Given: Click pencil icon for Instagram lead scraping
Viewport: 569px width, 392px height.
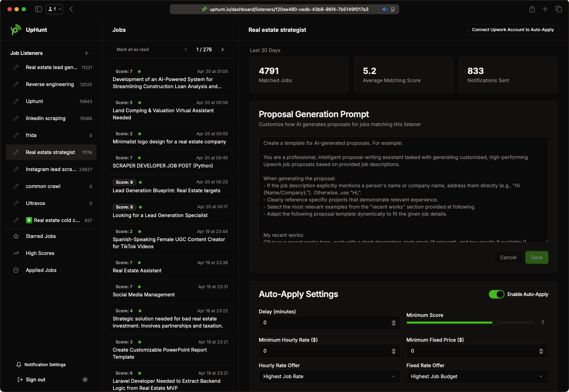Looking at the screenshot, I should [x=16, y=169].
